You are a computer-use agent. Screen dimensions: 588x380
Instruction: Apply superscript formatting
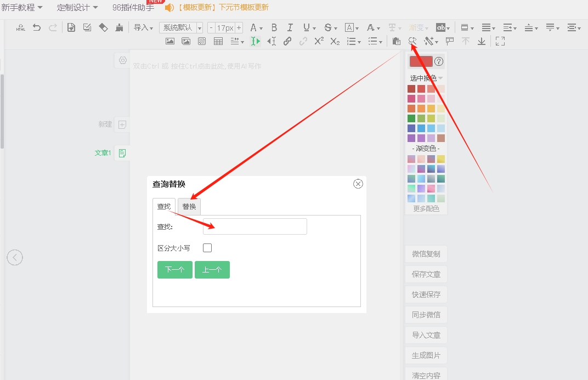pyautogui.click(x=319, y=41)
